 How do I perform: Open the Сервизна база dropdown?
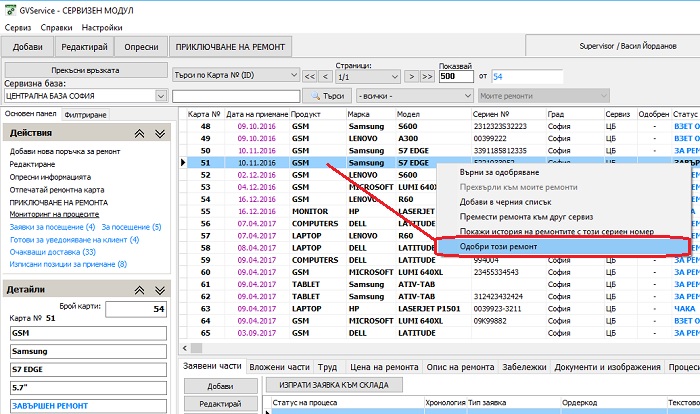pyautogui.click(x=161, y=96)
